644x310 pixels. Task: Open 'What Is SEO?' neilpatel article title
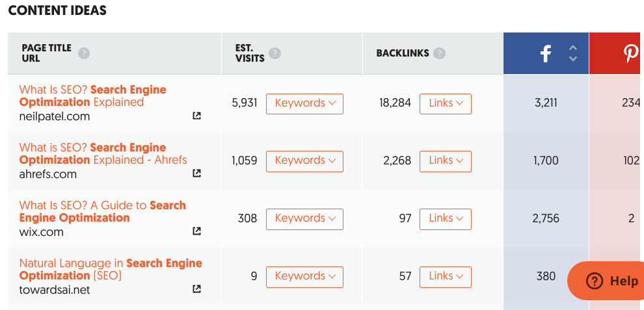(93, 96)
